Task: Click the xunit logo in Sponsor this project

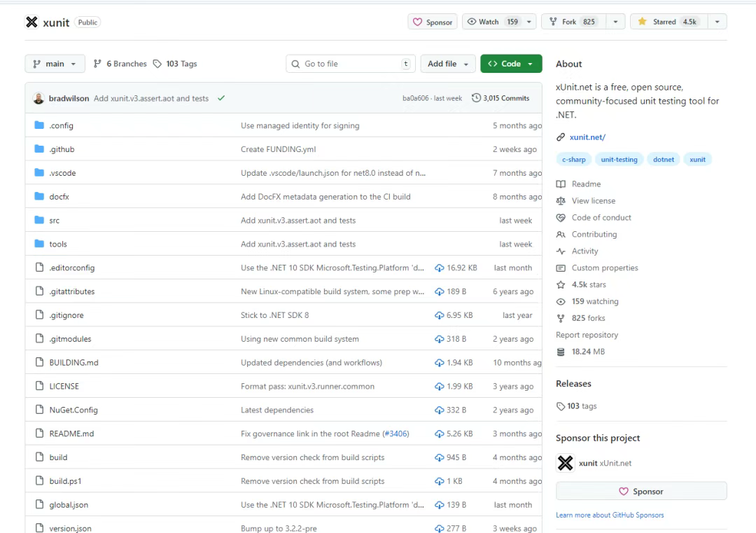Action: (x=566, y=463)
